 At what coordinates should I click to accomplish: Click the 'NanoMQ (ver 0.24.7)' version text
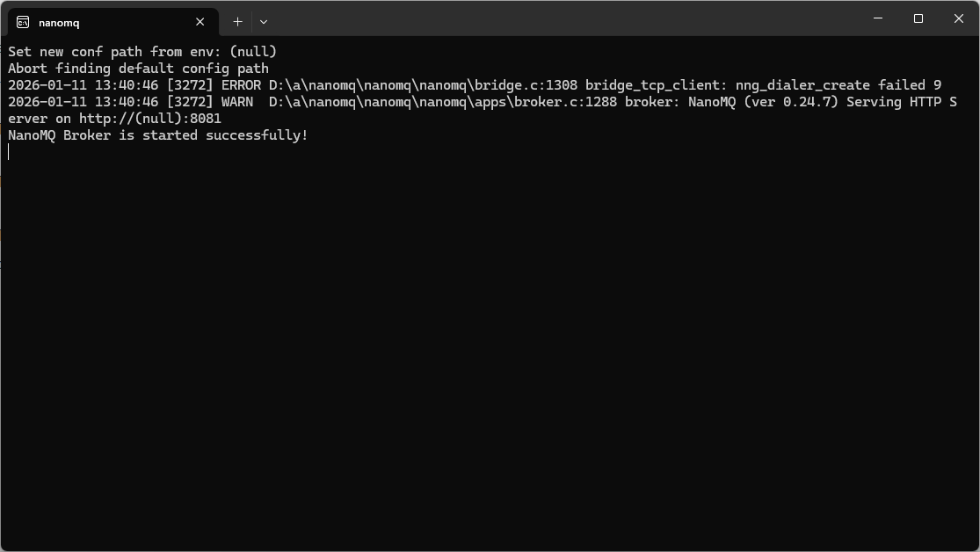tap(763, 102)
